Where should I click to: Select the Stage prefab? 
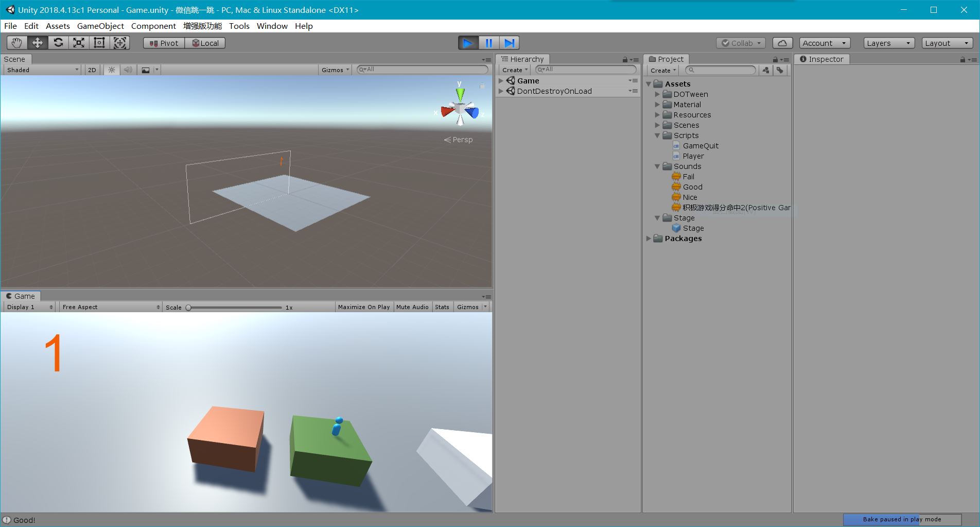tap(693, 228)
